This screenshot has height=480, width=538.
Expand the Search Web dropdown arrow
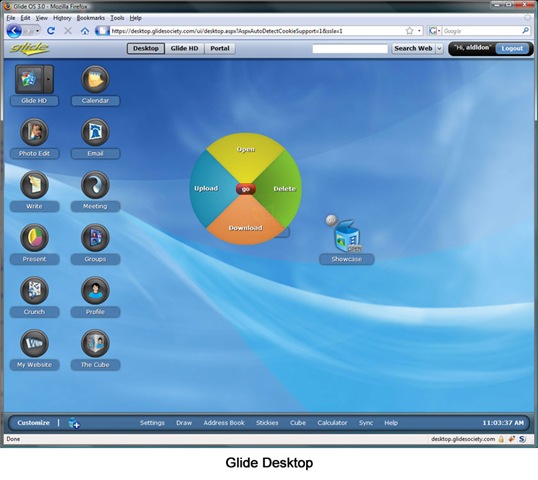pyautogui.click(x=439, y=49)
